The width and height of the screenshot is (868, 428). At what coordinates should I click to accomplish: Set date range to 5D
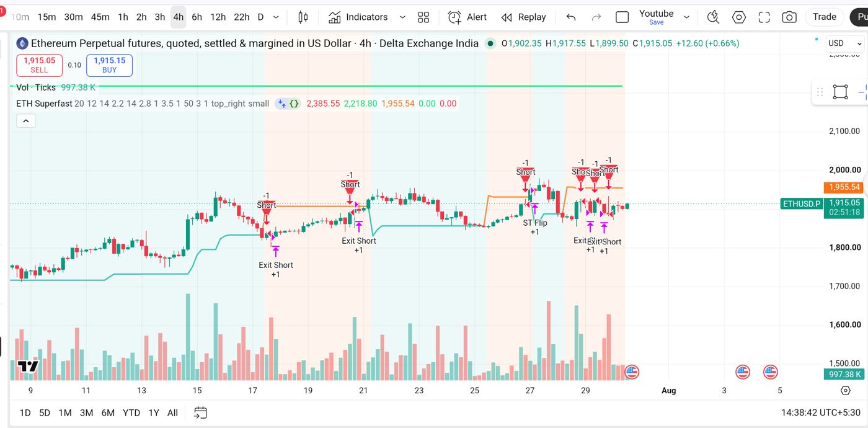pyautogui.click(x=45, y=413)
